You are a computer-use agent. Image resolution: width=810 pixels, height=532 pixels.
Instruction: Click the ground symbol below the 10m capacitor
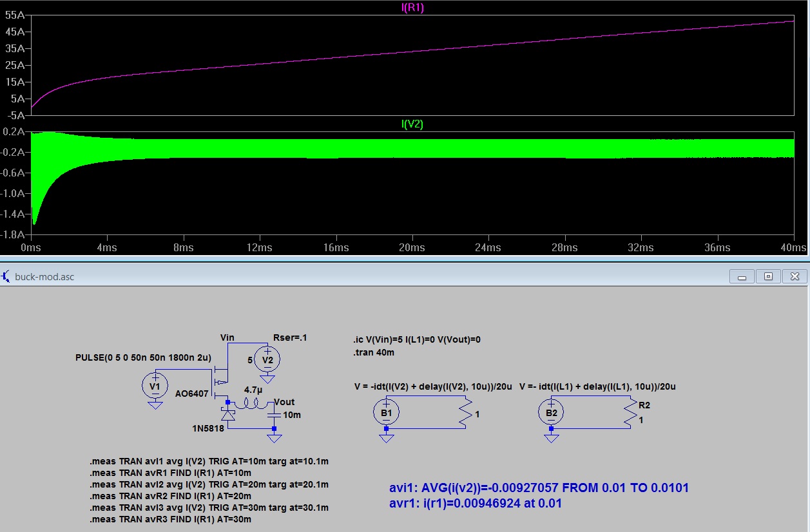(x=275, y=438)
